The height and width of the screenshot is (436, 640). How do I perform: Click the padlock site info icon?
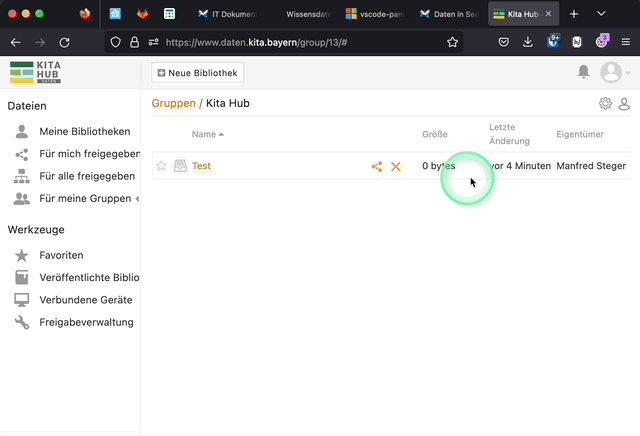coord(134,42)
